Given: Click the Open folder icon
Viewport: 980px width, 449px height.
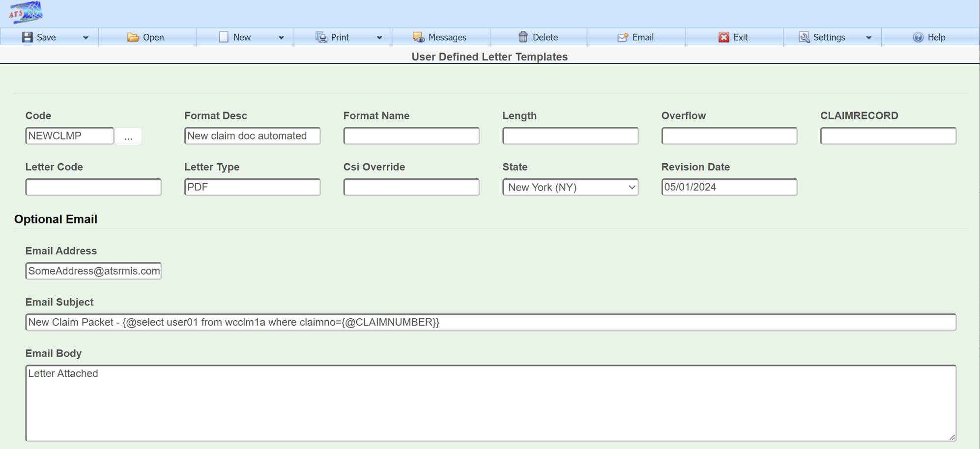Looking at the screenshot, I should [133, 37].
